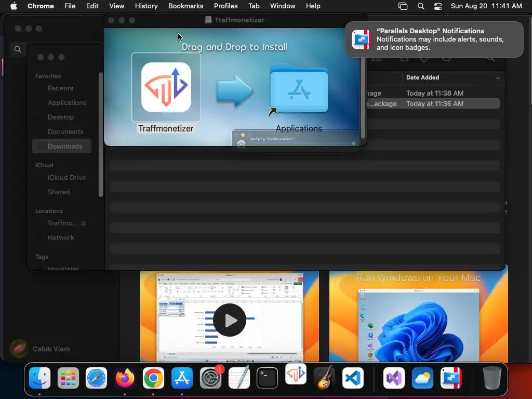The image size is (532, 399).
Task: Open the Window menu
Action: click(x=283, y=6)
